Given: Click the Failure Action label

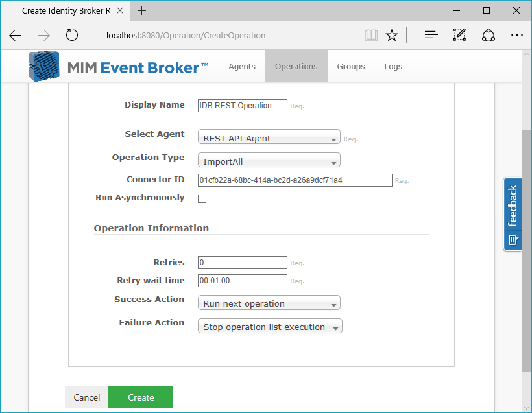Looking at the screenshot, I should click(x=152, y=322).
